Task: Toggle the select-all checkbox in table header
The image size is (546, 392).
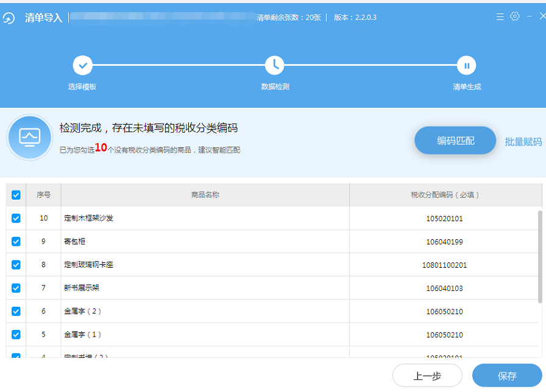Action: pyautogui.click(x=16, y=195)
